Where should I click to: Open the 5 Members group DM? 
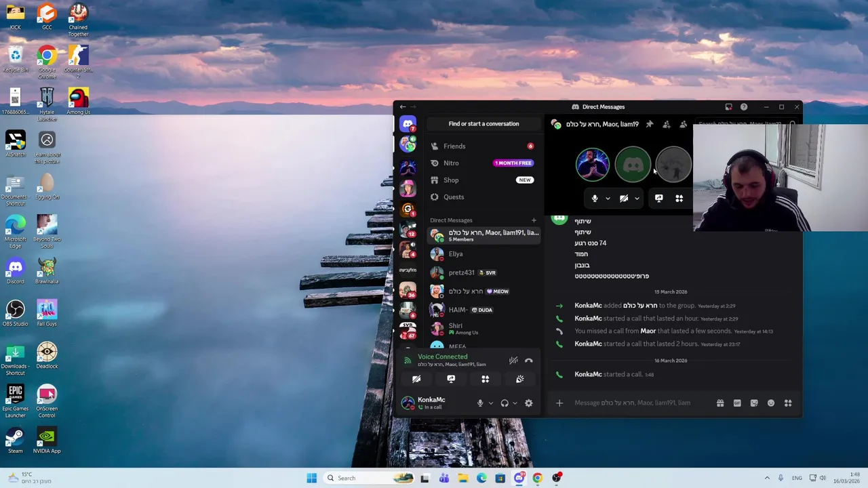pos(484,235)
